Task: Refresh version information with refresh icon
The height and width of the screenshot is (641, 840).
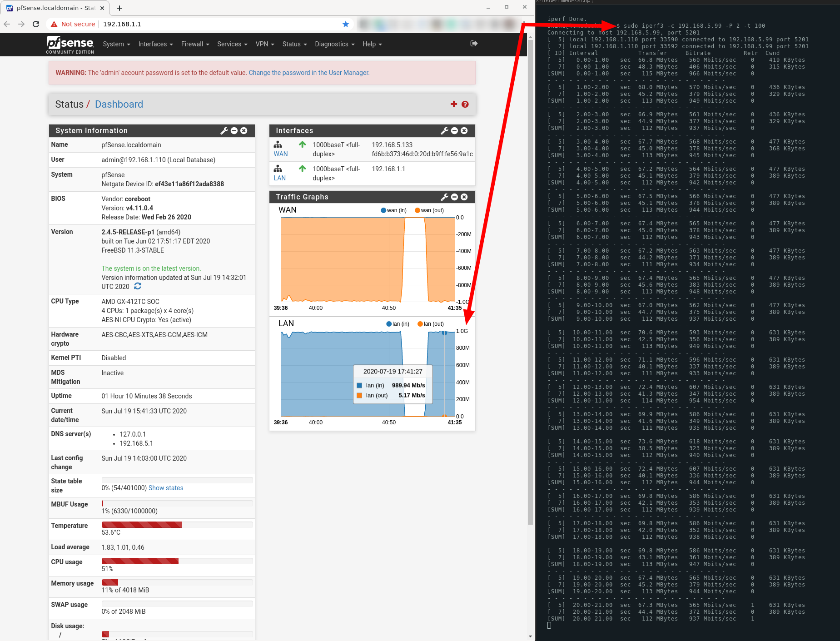Action: tap(137, 286)
